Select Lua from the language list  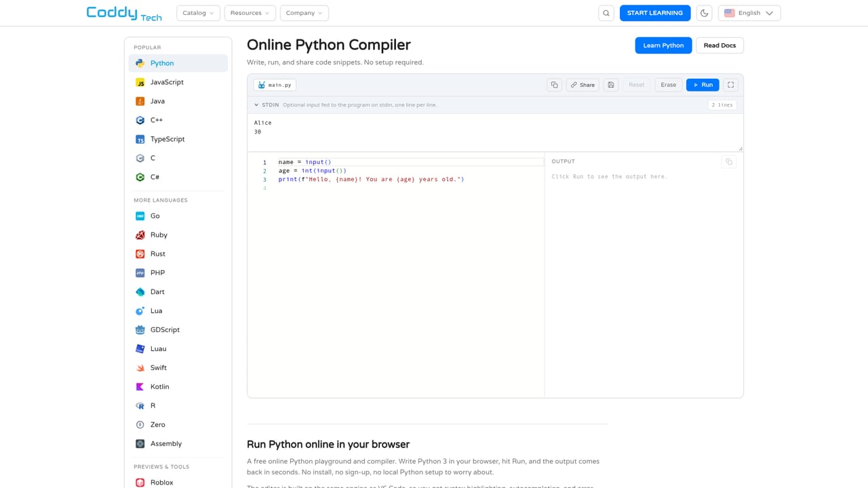(x=178, y=310)
